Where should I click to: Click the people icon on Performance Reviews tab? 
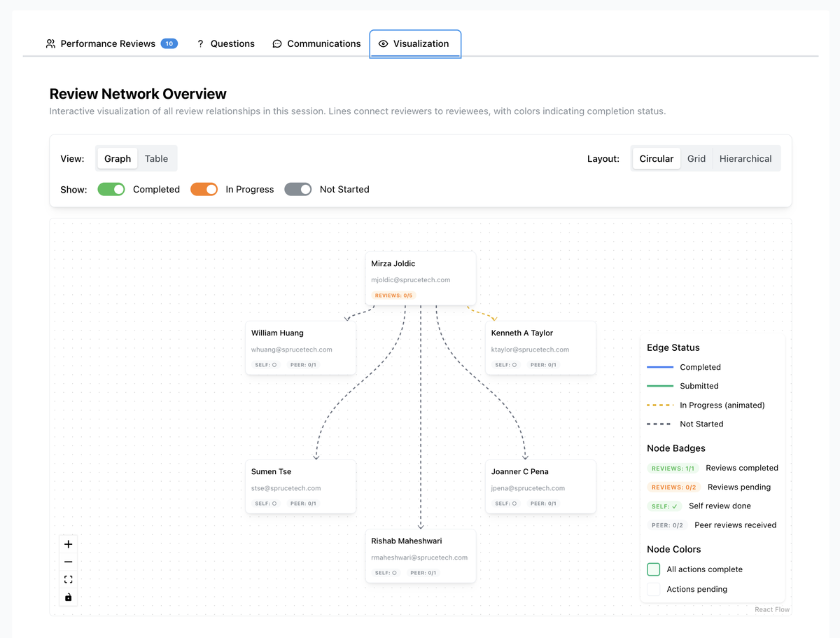pyautogui.click(x=50, y=43)
